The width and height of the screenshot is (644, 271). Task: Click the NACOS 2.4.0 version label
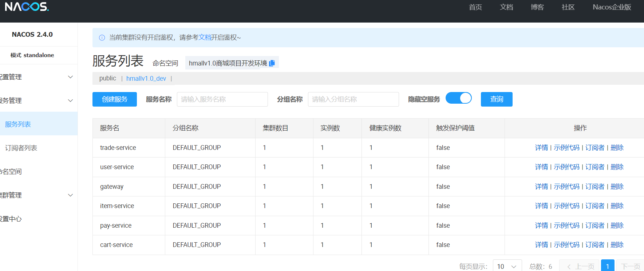click(x=32, y=35)
